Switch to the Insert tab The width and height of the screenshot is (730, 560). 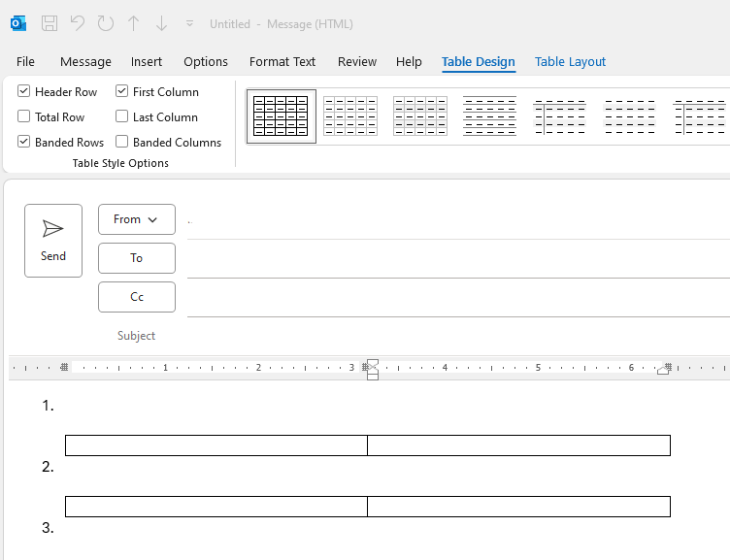(147, 62)
